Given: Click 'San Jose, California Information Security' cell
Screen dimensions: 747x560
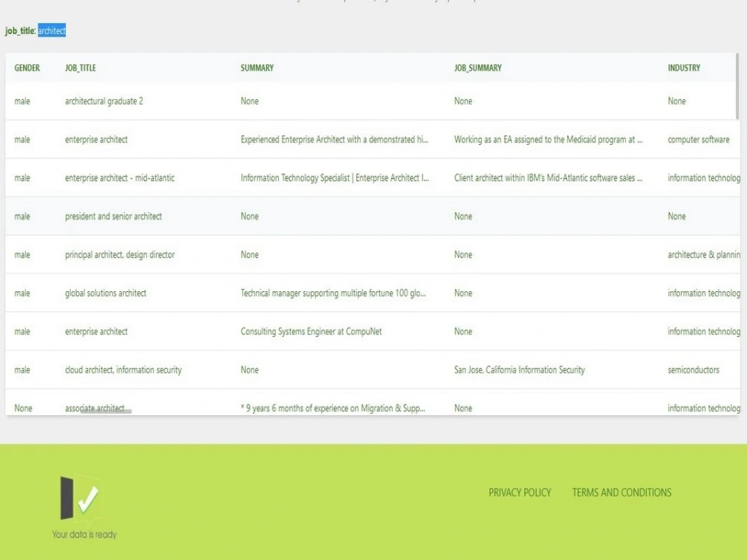Looking at the screenshot, I should tap(519, 370).
